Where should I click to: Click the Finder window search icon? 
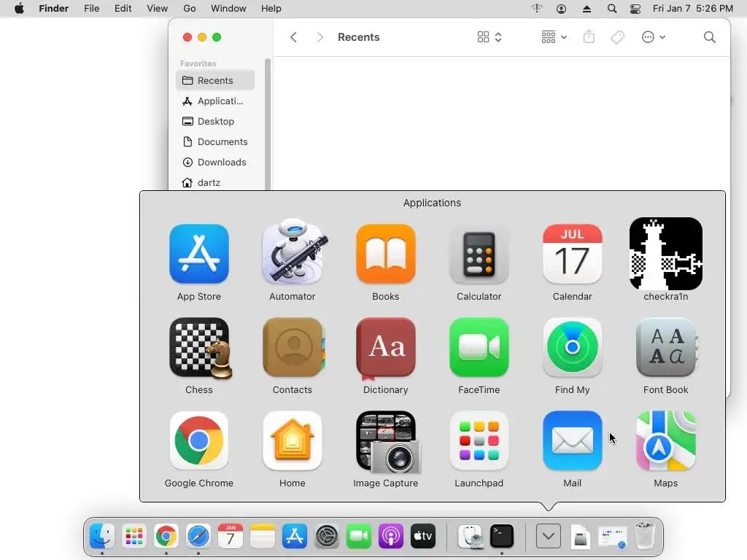pyautogui.click(x=709, y=37)
